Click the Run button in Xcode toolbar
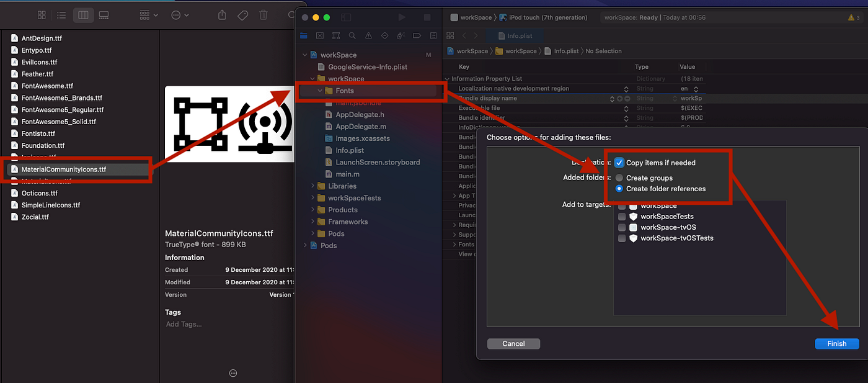868x383 pixels. [402, 17]
